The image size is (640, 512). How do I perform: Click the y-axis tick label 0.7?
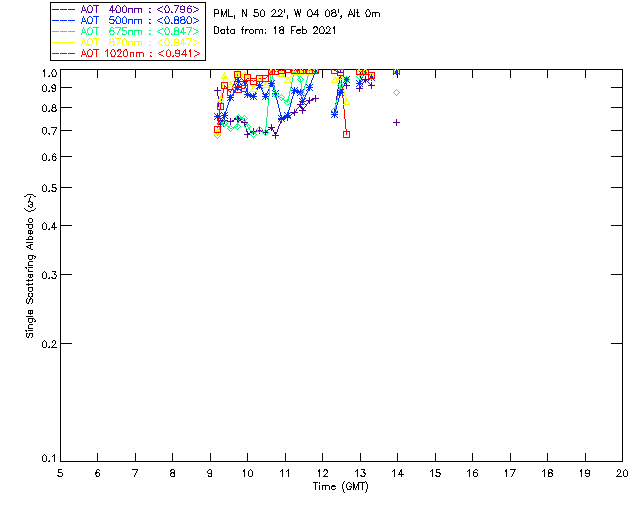tap(49, 131)
